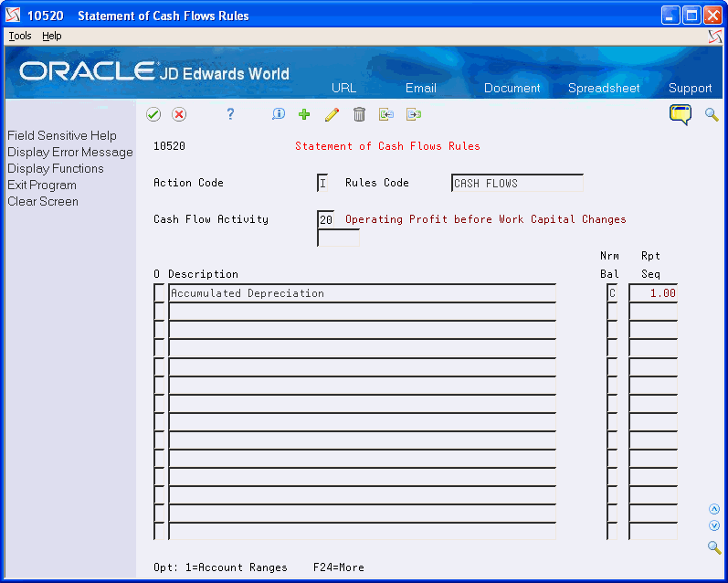The width and height of the screenshot is (728, 583).
Task: Click the top-right magnifying glass icon
Action: (712, 114)
